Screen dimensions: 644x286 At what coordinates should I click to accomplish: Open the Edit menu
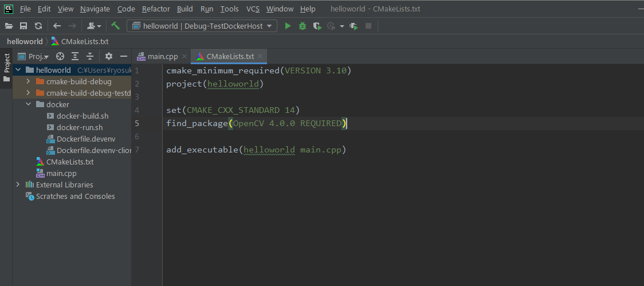click(x=44, y=9)
